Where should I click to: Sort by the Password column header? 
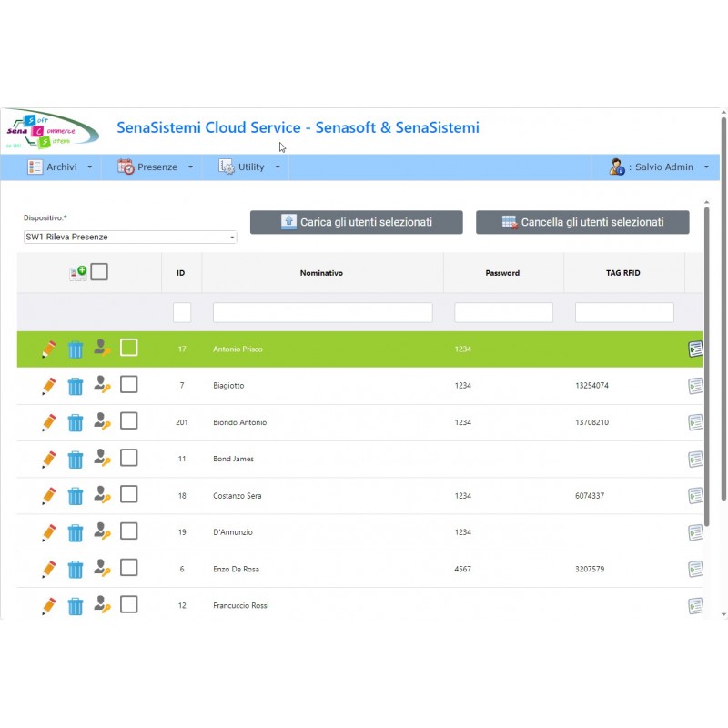point(502,273)
